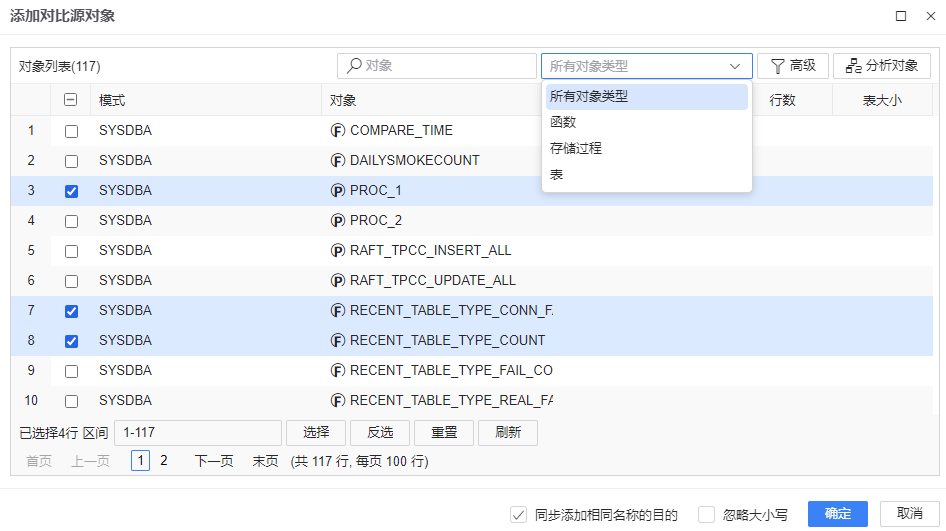
Task: Click the search magnifier icon
Action: coord(354,66)
